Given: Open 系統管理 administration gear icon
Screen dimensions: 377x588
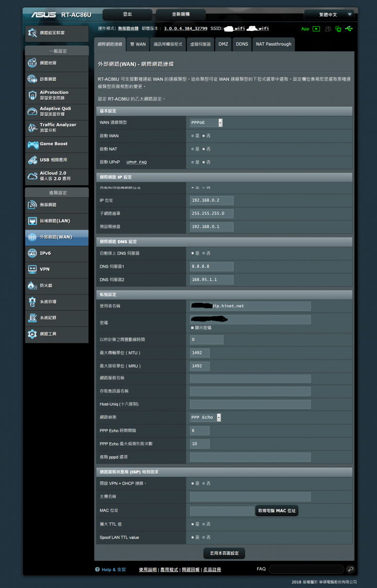Looking at the screenshot, I should 32,301.
